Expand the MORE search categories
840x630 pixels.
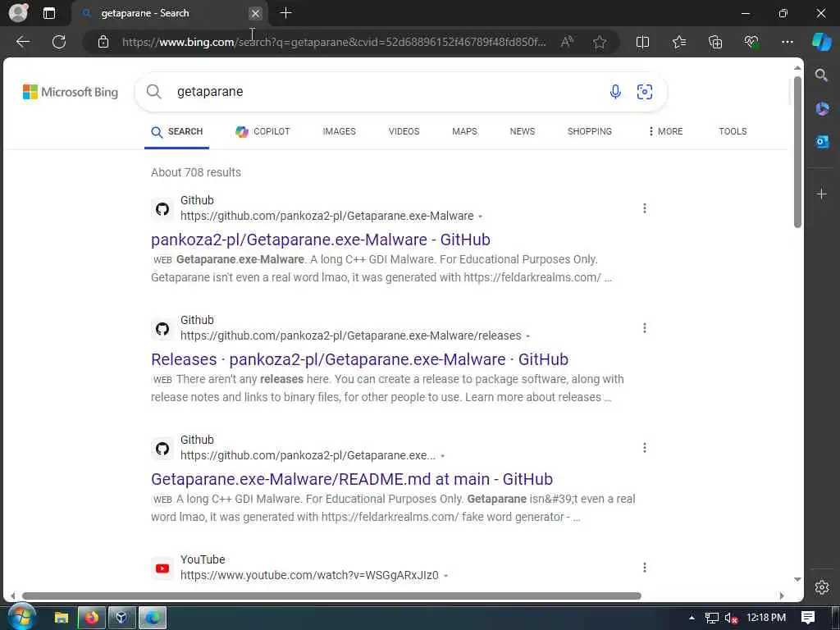pyautogui.click(x=665, y=131)
